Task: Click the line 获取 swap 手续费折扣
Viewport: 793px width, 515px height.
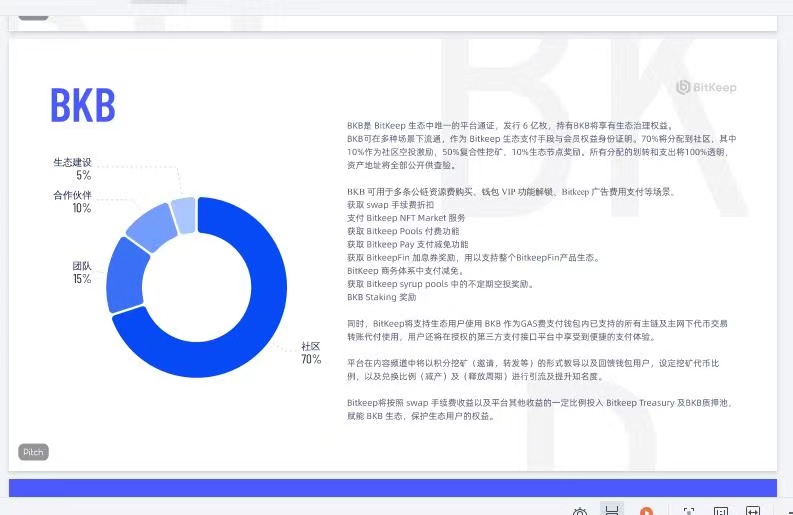Action: point(390,205)
